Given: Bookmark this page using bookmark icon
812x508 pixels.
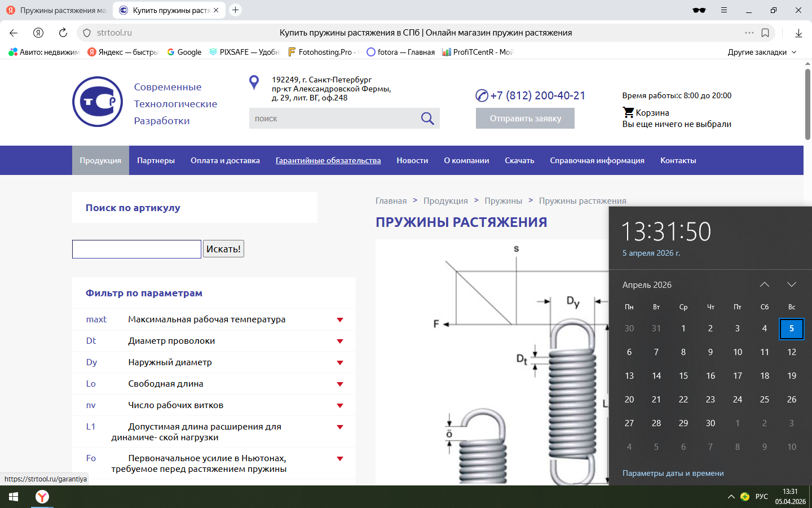Looking at the screenshot, I should [765, 33].
